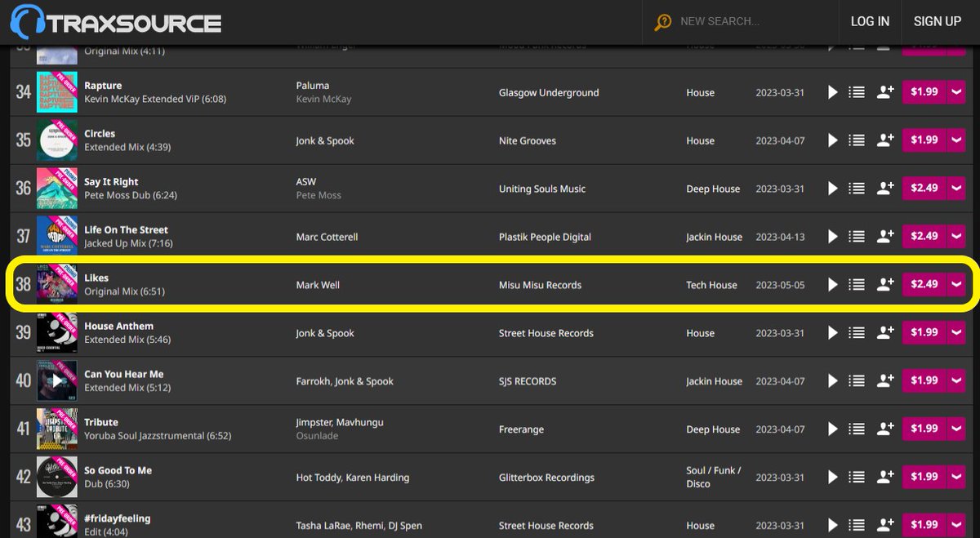Expand purchase options arrow for Tribute
Screen dimensions: 980x538
click(x=957, y=429)
